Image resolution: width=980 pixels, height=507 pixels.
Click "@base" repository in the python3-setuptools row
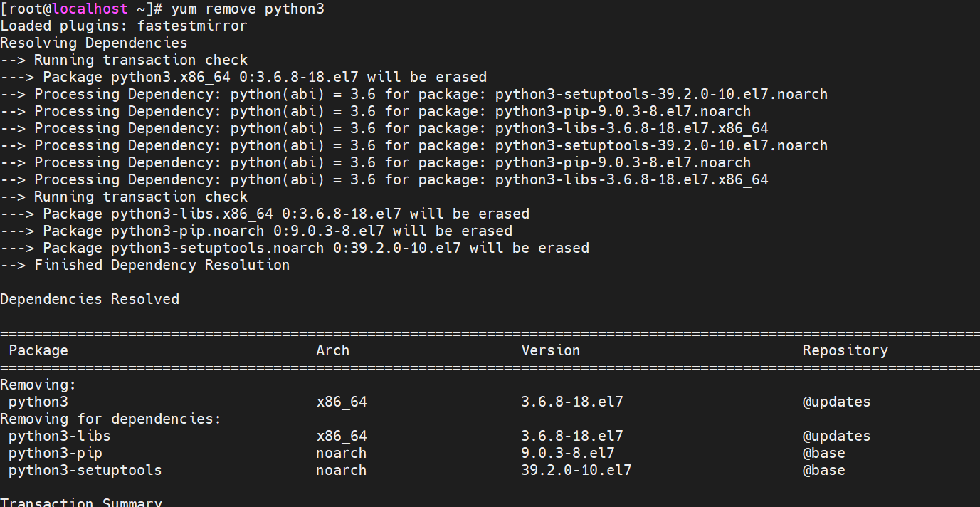point(823,470)
